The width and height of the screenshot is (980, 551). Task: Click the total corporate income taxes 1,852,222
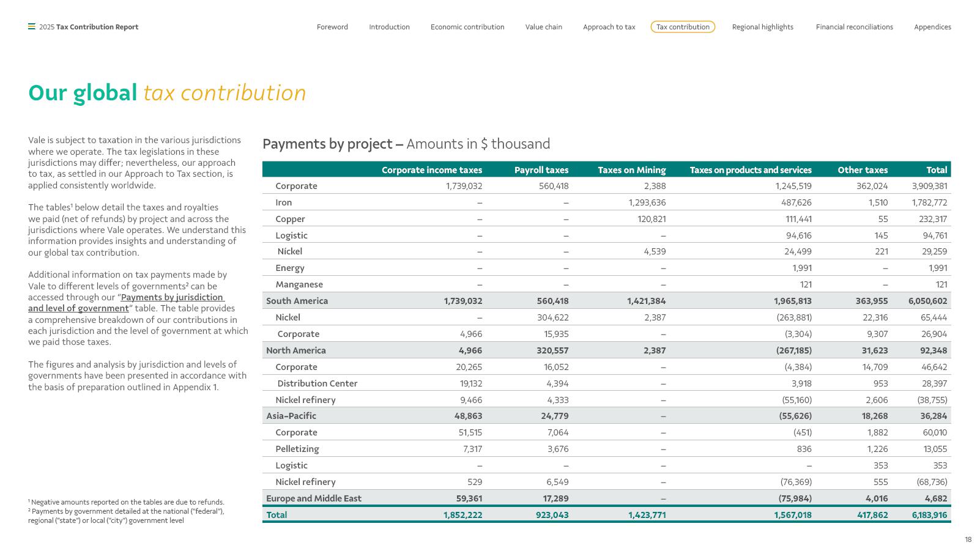tap(463, 515)
